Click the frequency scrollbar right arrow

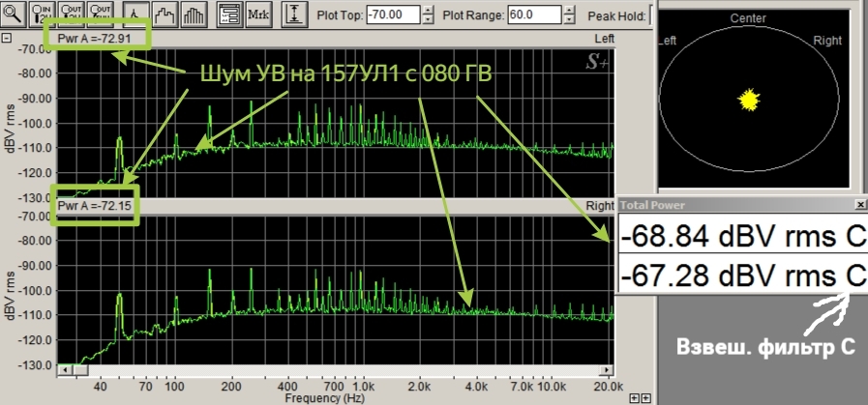click(608, 369)
